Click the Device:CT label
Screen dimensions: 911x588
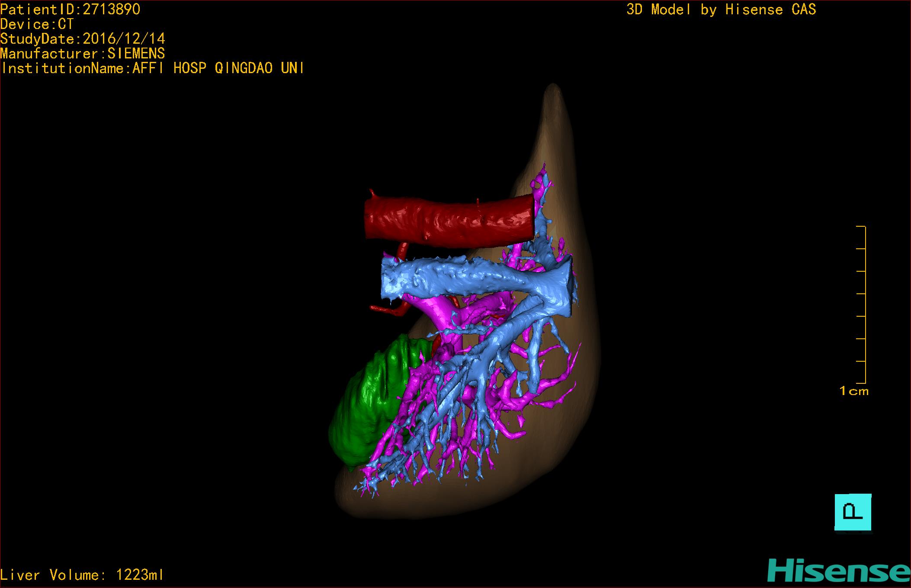37,24
